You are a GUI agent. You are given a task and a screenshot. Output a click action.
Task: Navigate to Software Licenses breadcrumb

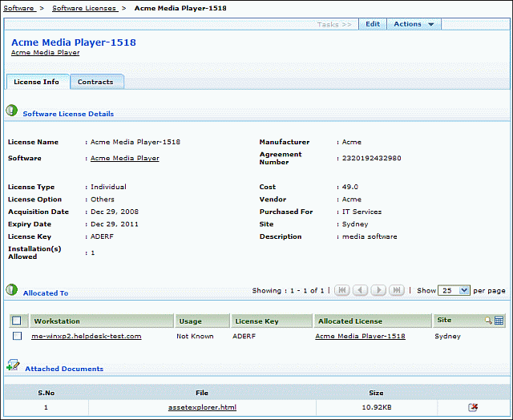click(x=84, y=8)
